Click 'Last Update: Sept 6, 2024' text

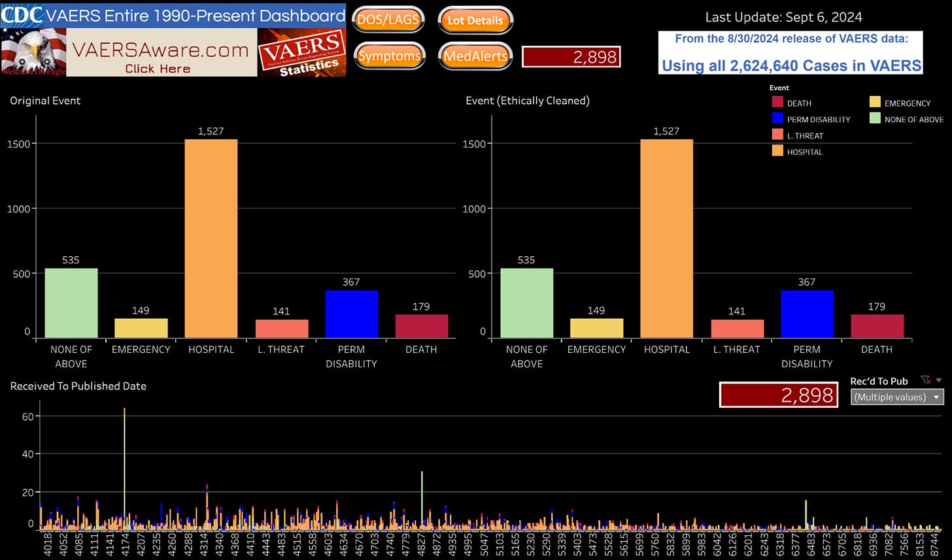coord(783,18)
